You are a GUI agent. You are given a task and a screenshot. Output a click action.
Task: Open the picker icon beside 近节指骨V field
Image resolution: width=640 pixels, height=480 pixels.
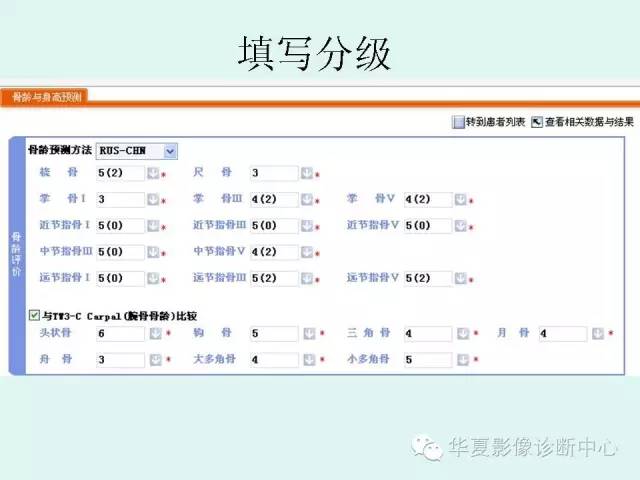(x=460, y=226)
